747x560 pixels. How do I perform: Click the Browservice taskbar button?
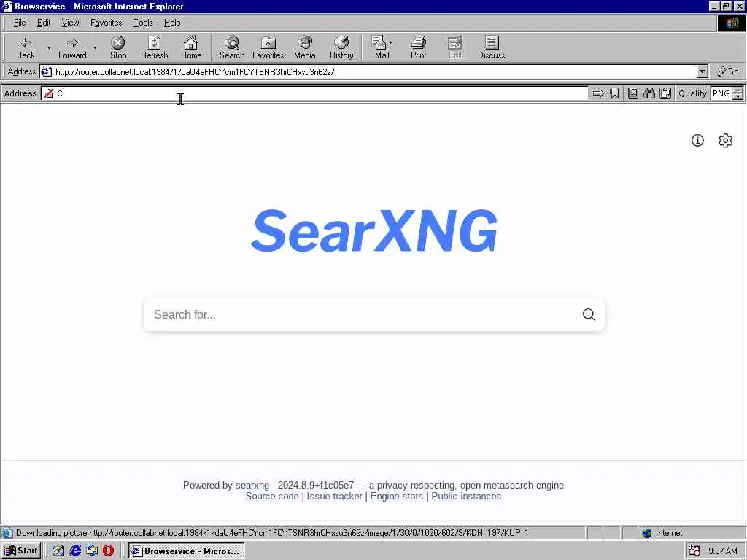187,551
